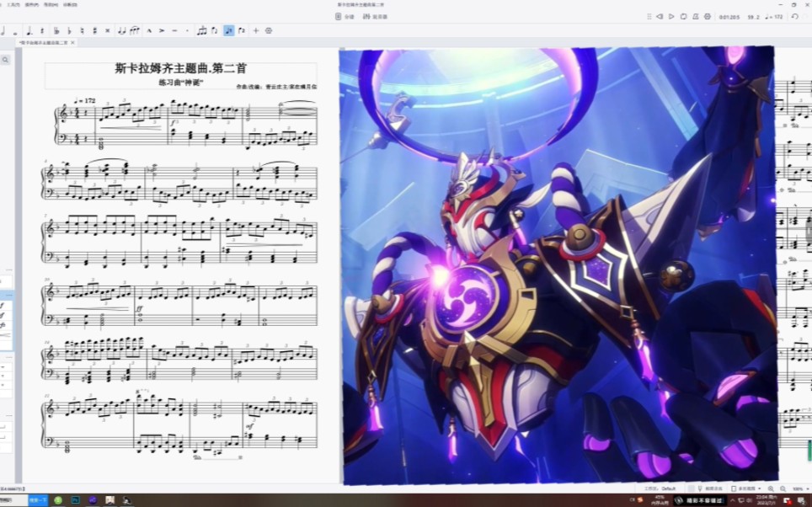Add a tie to the note
This screenshot has width=812, height=507.
(x=121, y=31)
